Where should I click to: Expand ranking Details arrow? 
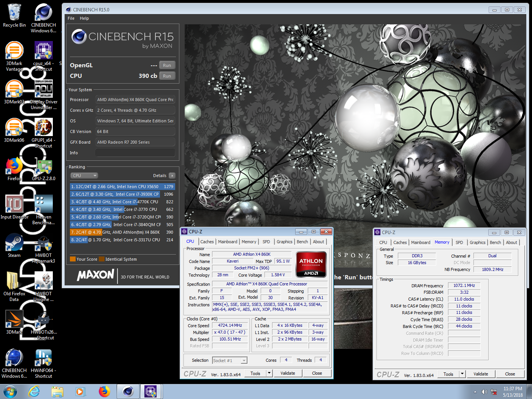pos(172,176)
